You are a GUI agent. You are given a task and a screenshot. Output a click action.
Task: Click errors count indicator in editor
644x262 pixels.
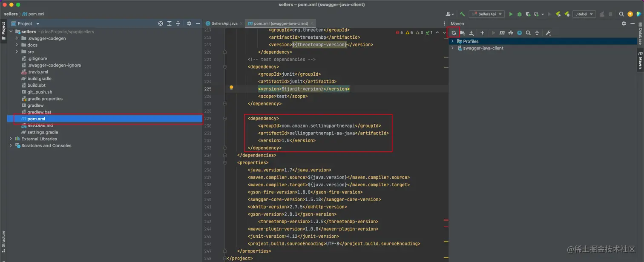click(x=399, y=32)
